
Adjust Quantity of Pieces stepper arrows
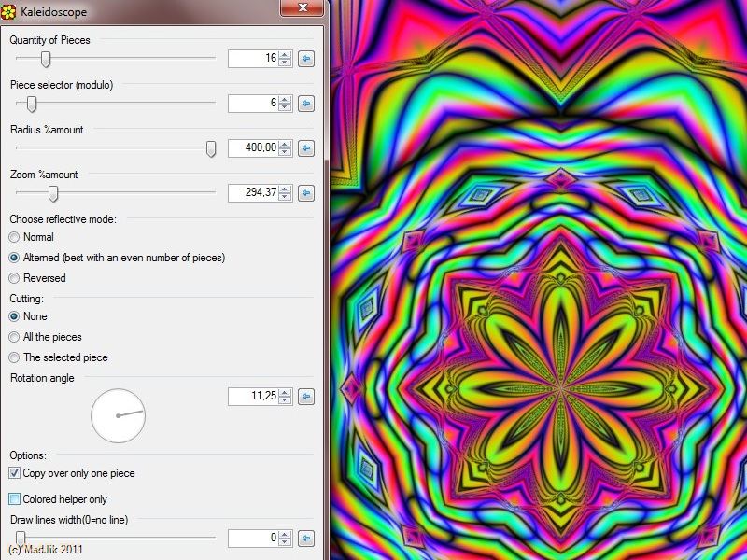click(285, 59)
